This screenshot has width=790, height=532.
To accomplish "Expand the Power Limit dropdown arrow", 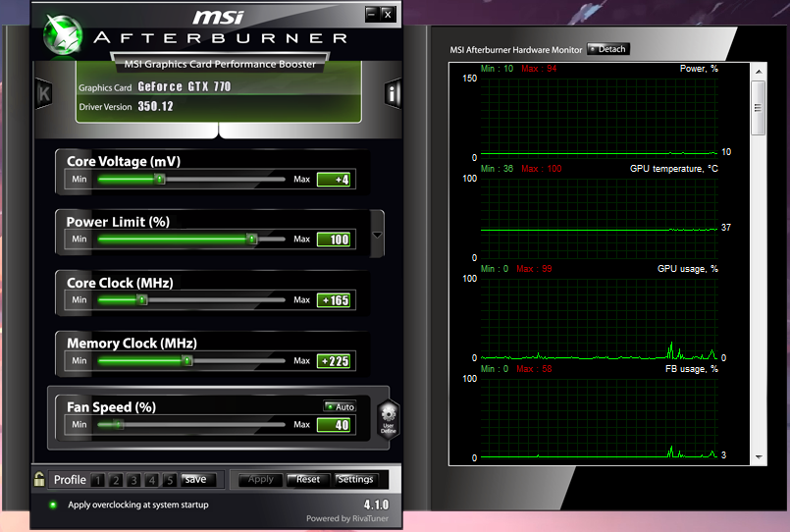I will (x=377, y=235).
